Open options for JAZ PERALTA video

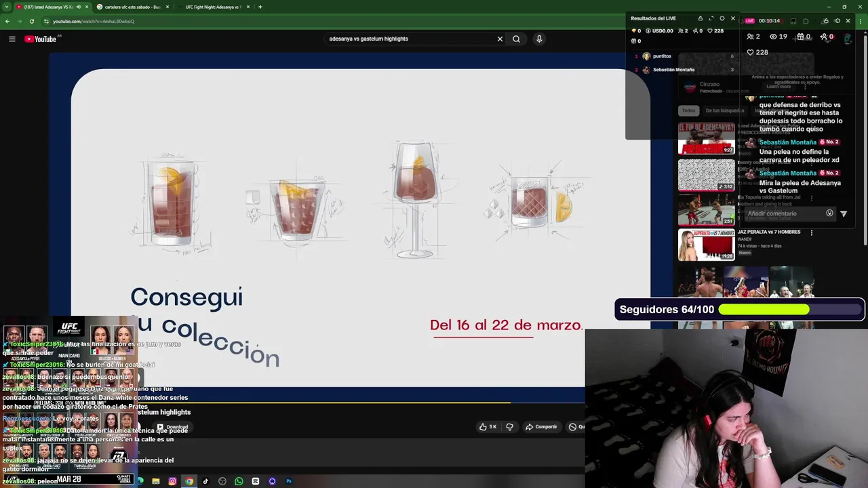coord(811,232)
